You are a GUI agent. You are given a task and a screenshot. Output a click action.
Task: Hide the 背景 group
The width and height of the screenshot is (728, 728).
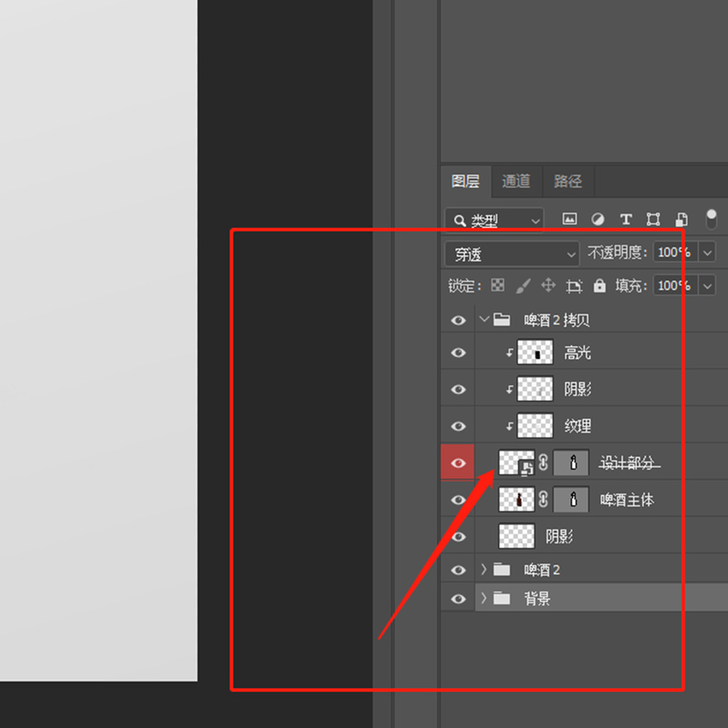pyautogui.click(x=459, y=599)
